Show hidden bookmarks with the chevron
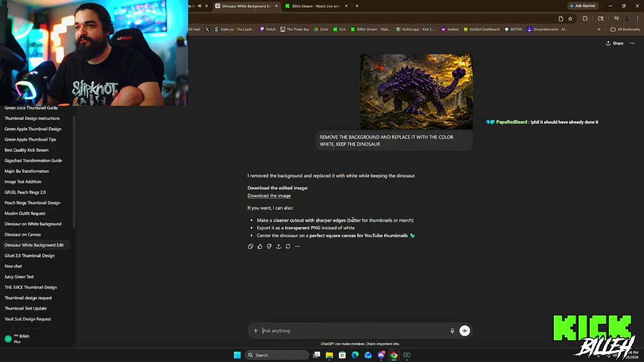 click(x=599, y=29)
